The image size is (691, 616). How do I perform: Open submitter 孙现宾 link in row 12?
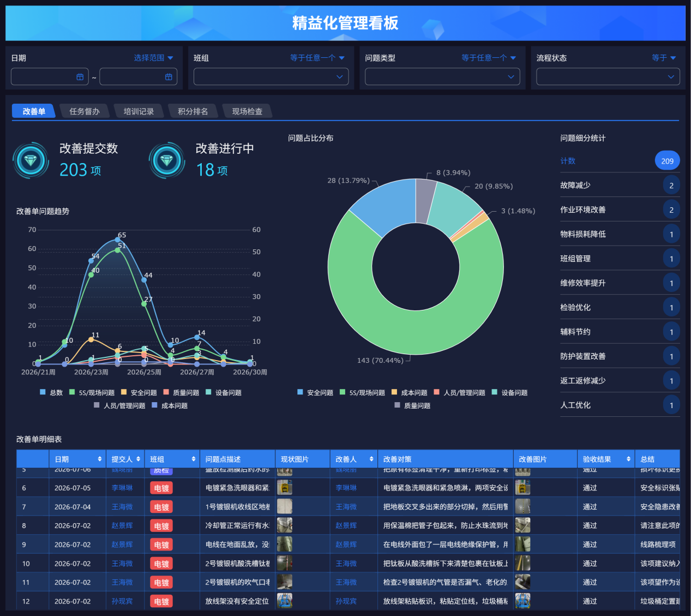[x=122, y=601]
